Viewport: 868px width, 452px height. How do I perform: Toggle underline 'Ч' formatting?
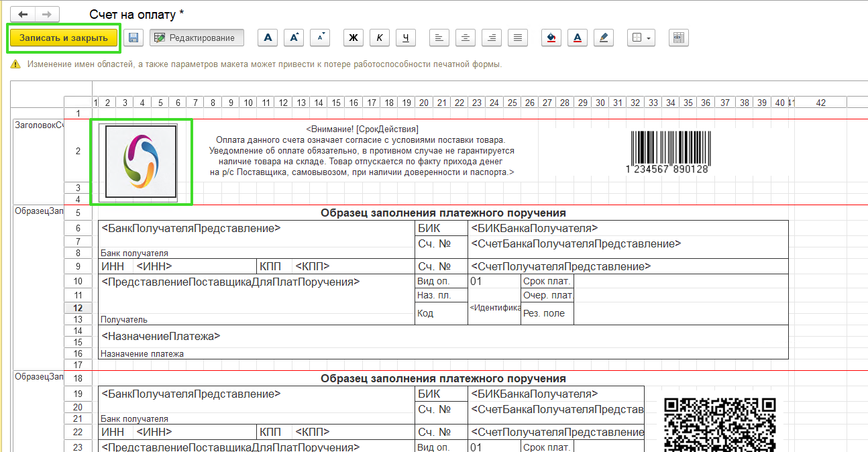tap(405, 38)
